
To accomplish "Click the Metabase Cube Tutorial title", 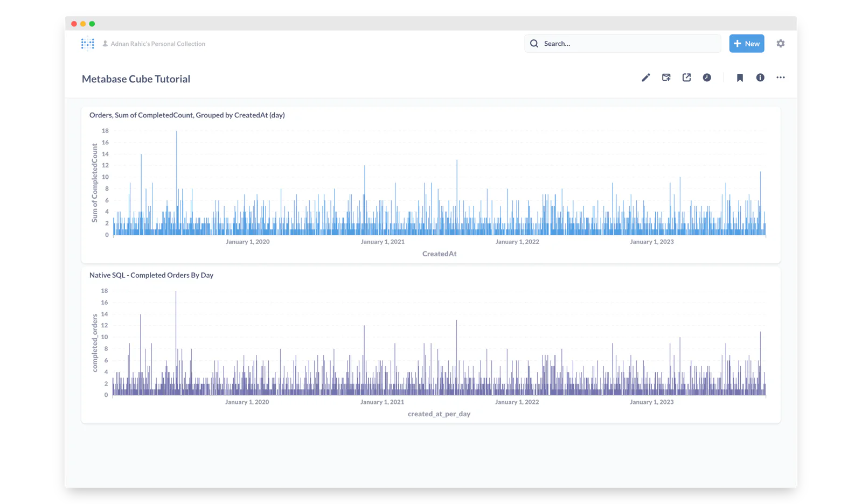I will tap(136, 79).
